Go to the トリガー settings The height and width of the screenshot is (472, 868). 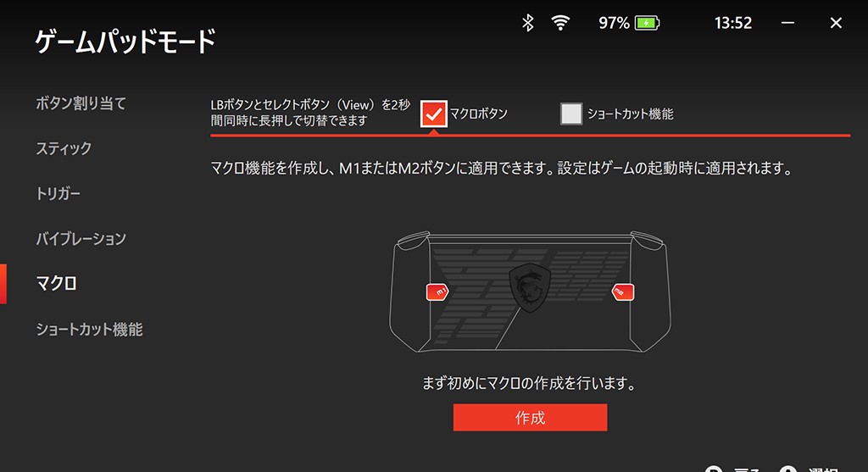coord(58,194)
